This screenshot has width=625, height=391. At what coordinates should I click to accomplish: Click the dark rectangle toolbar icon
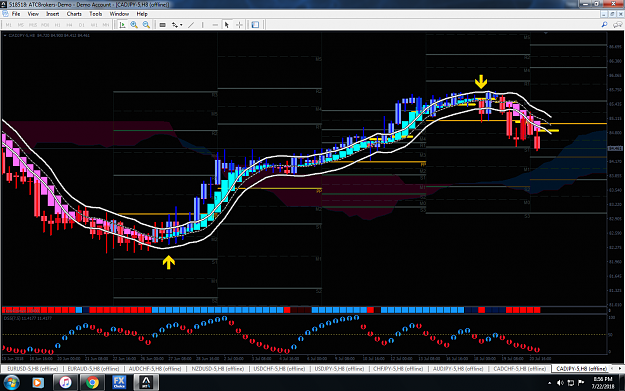coord(163,25)
